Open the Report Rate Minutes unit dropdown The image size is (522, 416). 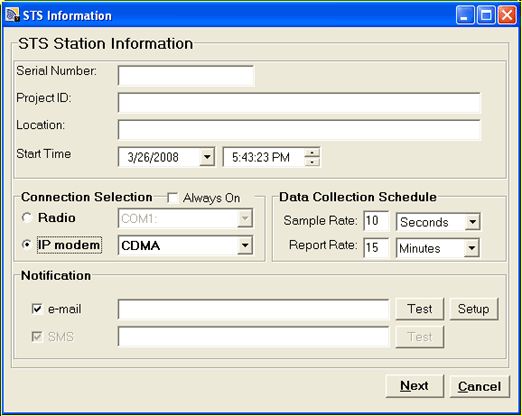tap(472, 248)
